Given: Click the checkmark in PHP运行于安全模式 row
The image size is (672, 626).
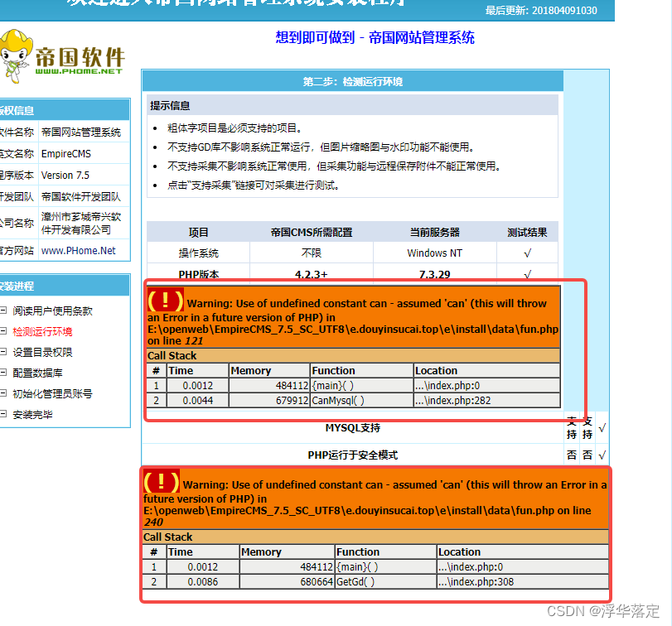Looking at the screenshot, I should click(602, 455).
